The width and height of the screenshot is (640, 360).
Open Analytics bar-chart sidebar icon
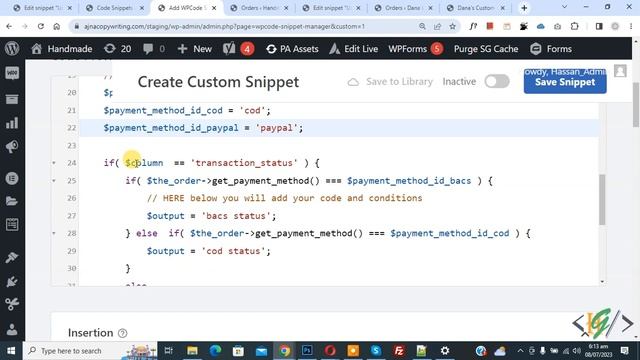point(12,123)
